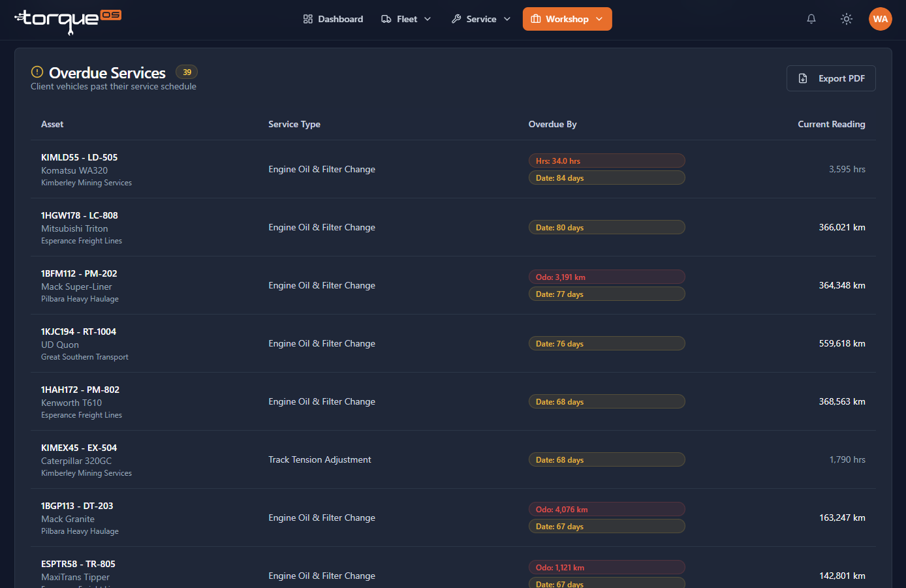Click the 142,801 km reading

click(x=842, y=576)
